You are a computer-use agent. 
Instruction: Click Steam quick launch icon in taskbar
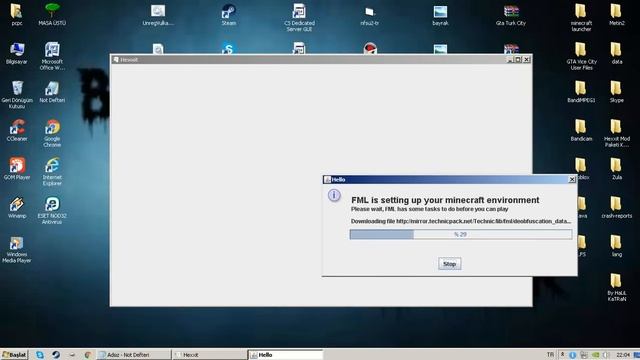click(x=56, y=355)
